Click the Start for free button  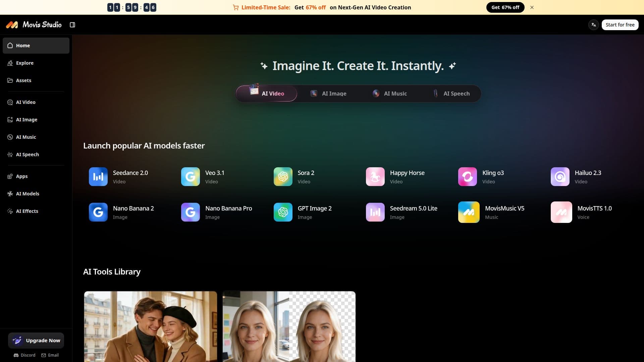[x=620, y=25]
